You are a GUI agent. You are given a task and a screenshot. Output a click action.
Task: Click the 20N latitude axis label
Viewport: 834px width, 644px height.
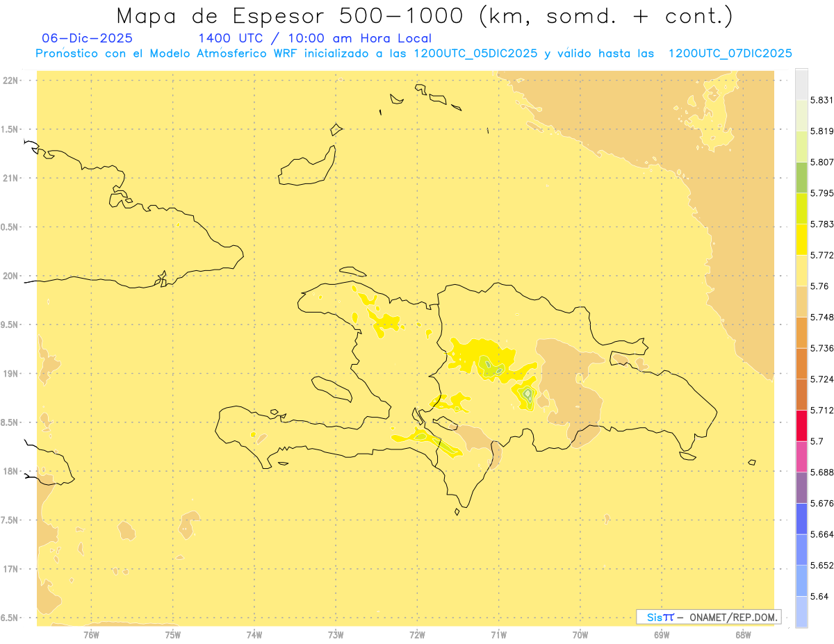11,276
